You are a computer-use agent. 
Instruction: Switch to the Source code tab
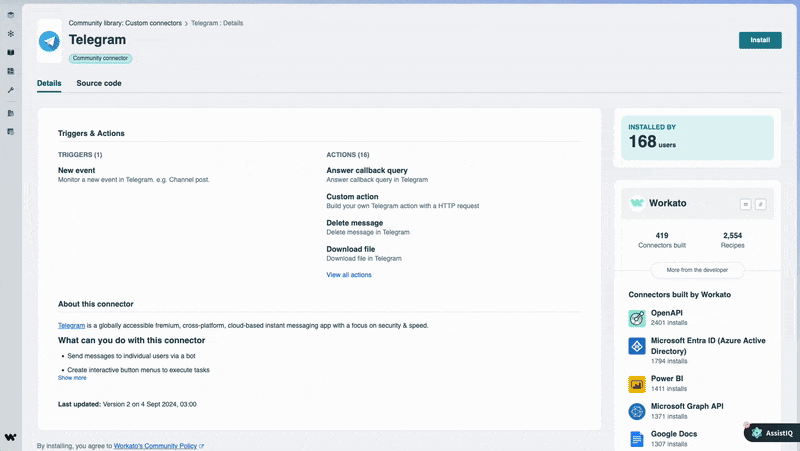coord(99,83)
